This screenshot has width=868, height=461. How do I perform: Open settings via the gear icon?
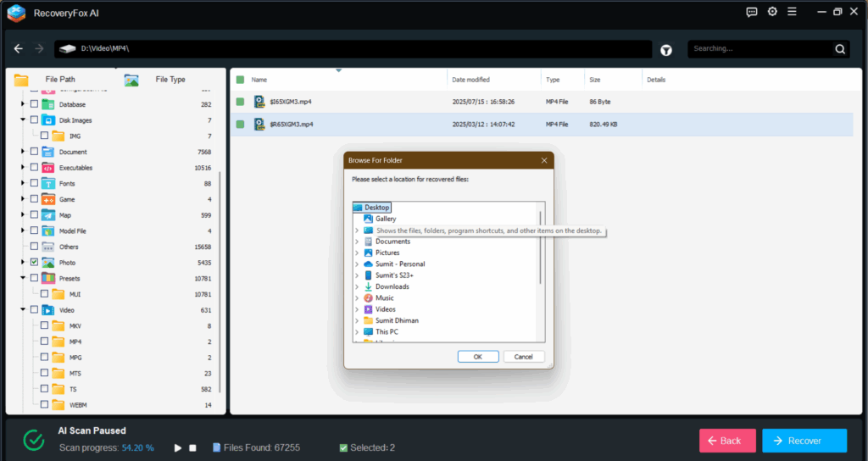[772, 12]
